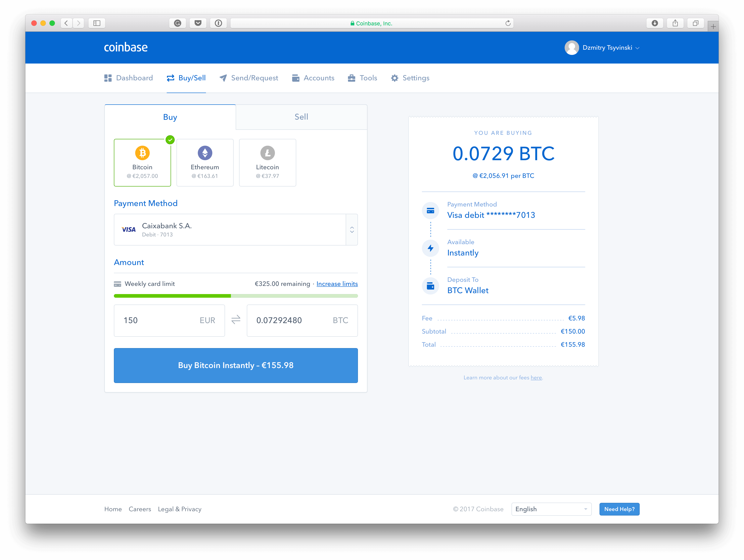This screenshot has width=744, height=560.
Task: Select the Bitcoin currency card
Action: click(142, 162)
